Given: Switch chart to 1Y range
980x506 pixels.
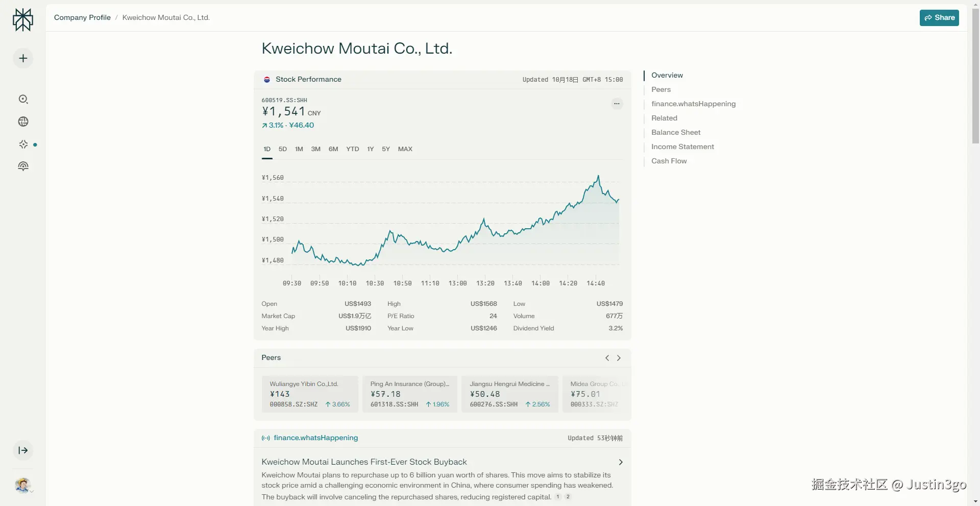Looking at the screenshot, I should point(371,149).
